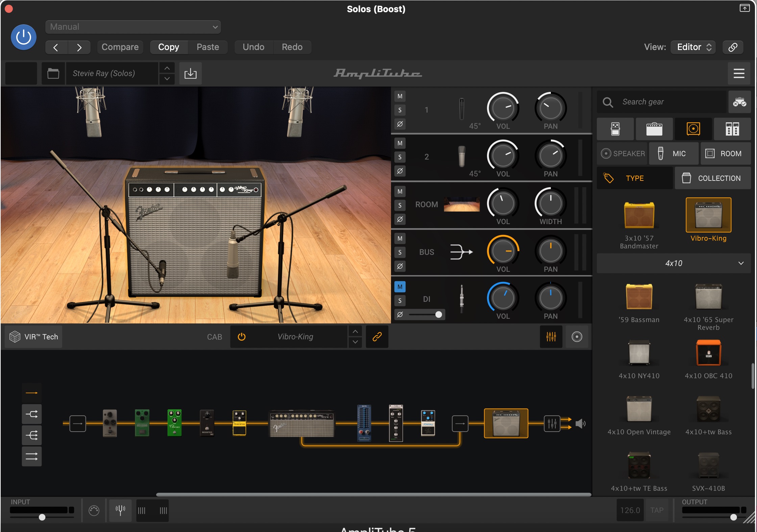Toggle cab link chain icon
Viewport: 757px width, 532px height.
coord(377,337)
